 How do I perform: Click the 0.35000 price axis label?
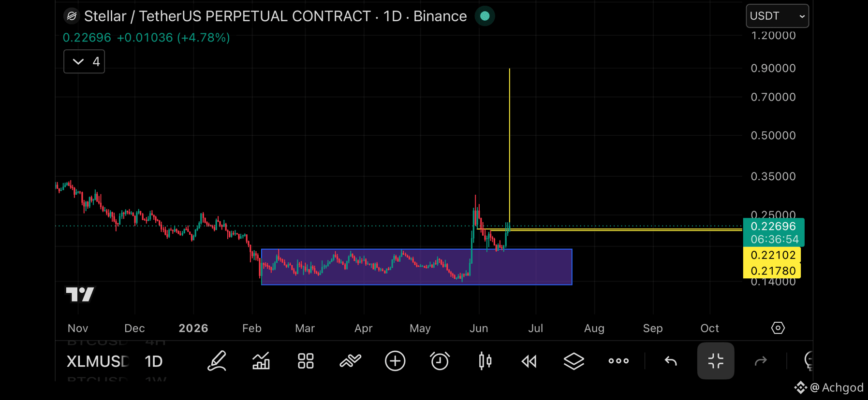(x=773, y=176)
